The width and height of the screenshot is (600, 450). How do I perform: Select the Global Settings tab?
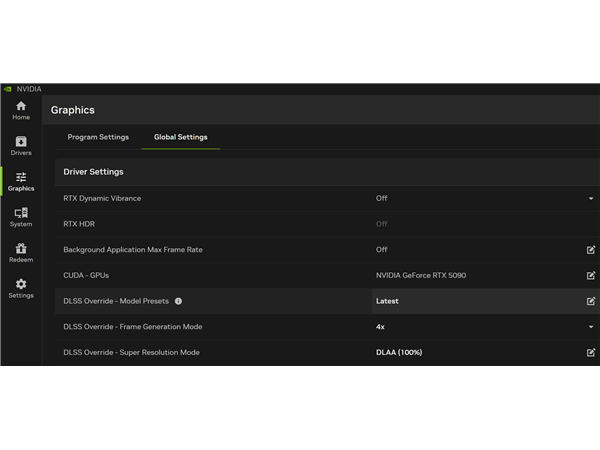coord(180,137)
